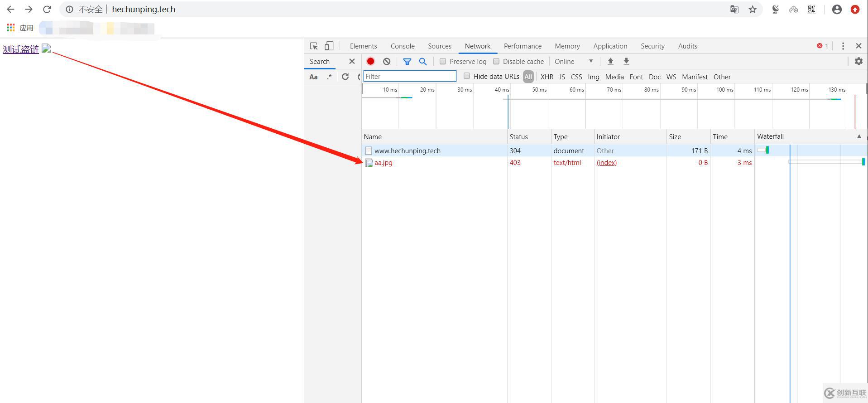Filter requests by JS

coord(562,77)
